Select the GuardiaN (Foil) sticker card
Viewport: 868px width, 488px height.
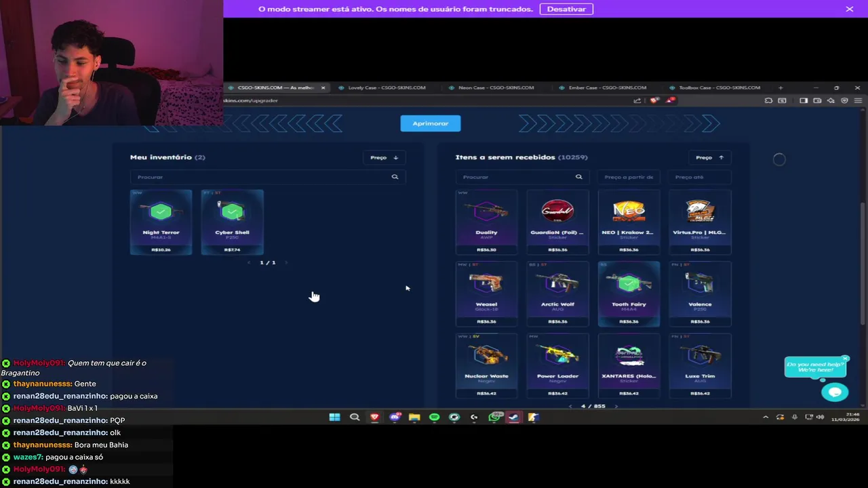pyautogui.click(x=557, y=222)
